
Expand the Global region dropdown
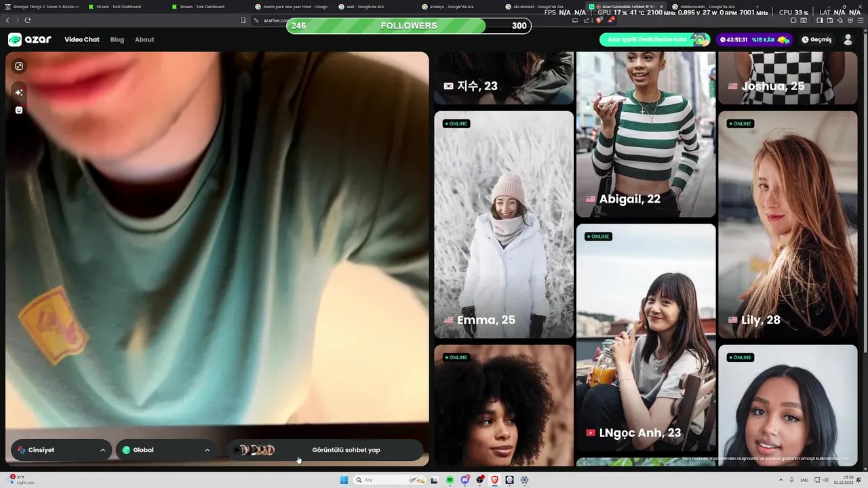coord(166,450)
